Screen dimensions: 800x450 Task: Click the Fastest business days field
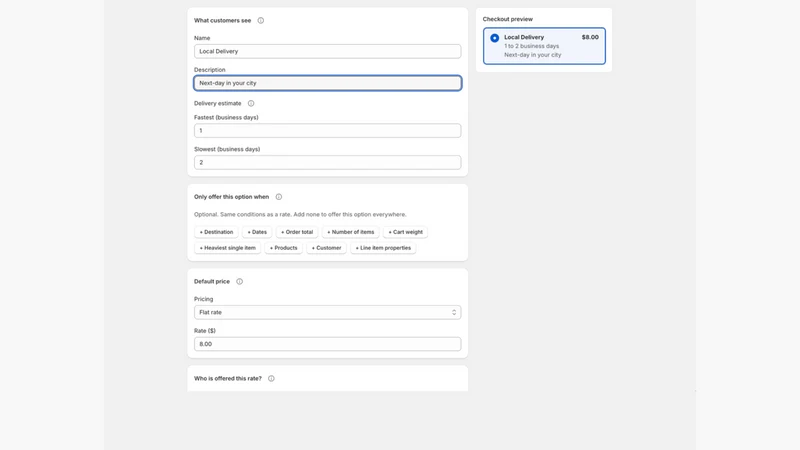pyautogui.click(x=328, y=131)
